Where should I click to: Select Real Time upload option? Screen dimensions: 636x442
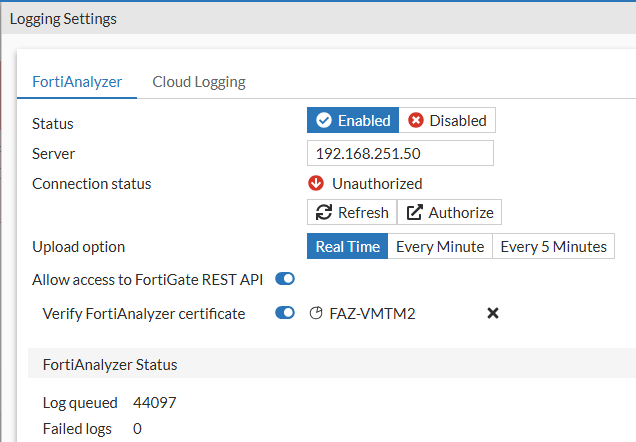point(347,246)
